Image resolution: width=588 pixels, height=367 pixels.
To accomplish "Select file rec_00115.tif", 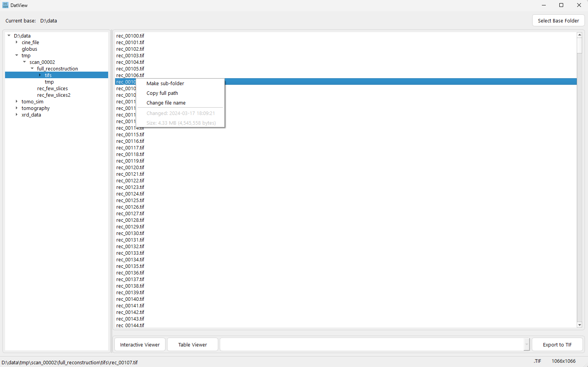I will click(130, 134).
